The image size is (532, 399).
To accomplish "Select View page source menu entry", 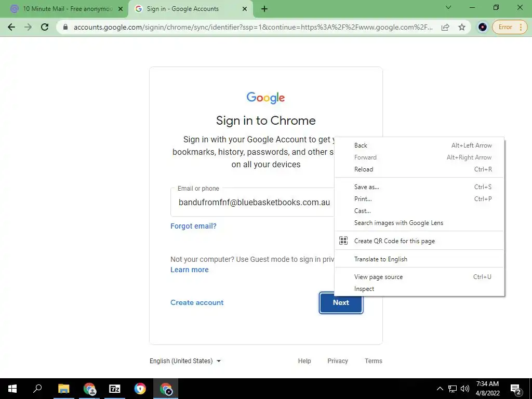I will click(419, 277).
